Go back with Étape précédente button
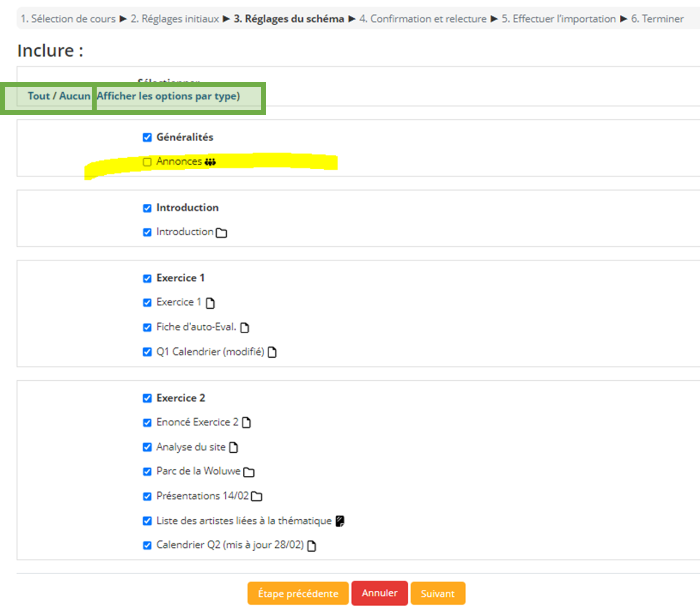Image resolution: width=700 pixels, height=616 pixels. coord(298,593)
